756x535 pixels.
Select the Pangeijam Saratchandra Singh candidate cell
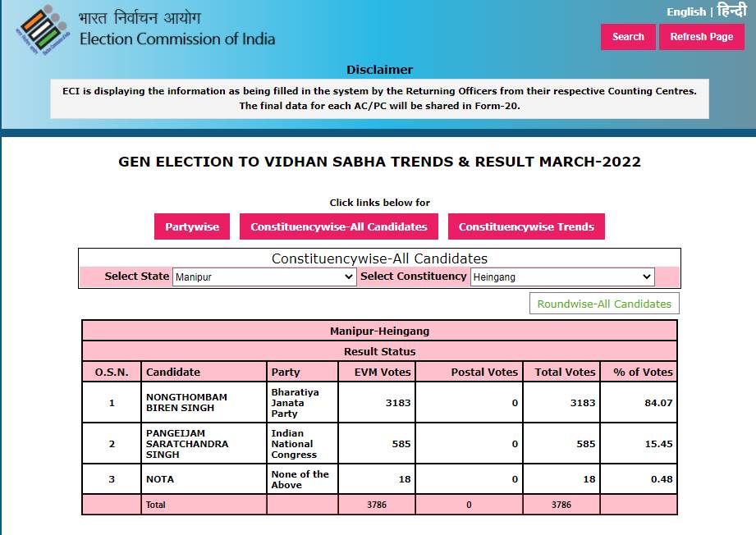click(204, 443)
